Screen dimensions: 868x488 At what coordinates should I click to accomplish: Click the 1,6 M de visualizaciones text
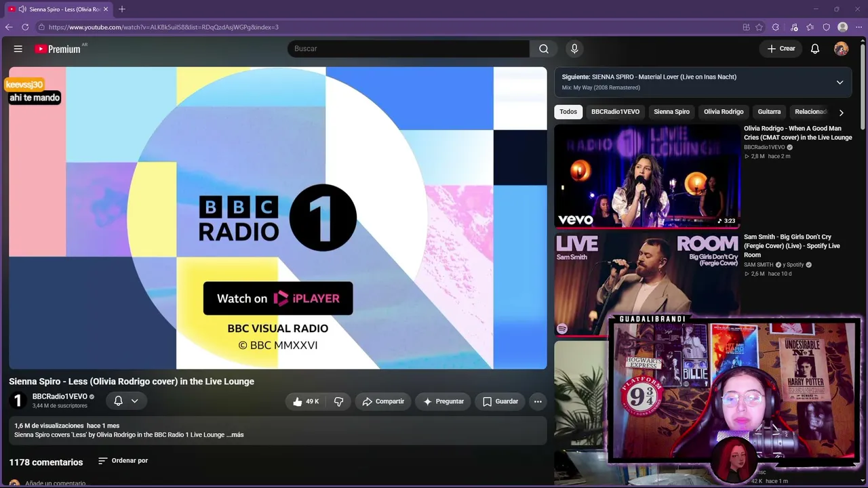coord(49,426)
